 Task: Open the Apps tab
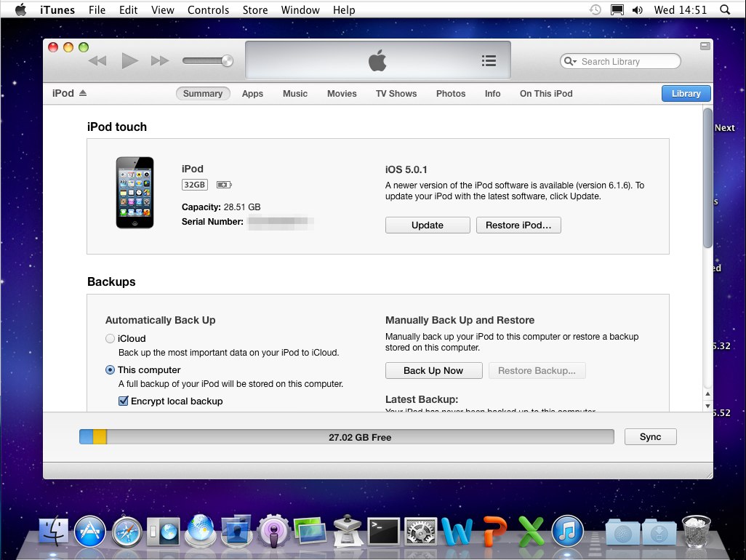[x=252, y=94]
